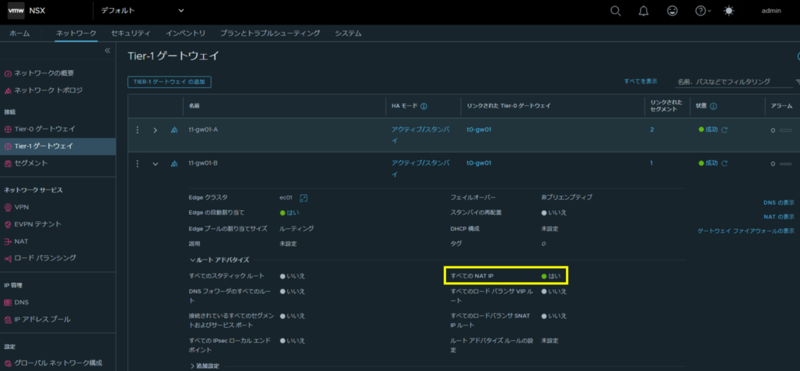Open ネットワーク トポロジ in sidebar
Image resolution: width=800 pixels, height=371 pixels.
point(43,90)
